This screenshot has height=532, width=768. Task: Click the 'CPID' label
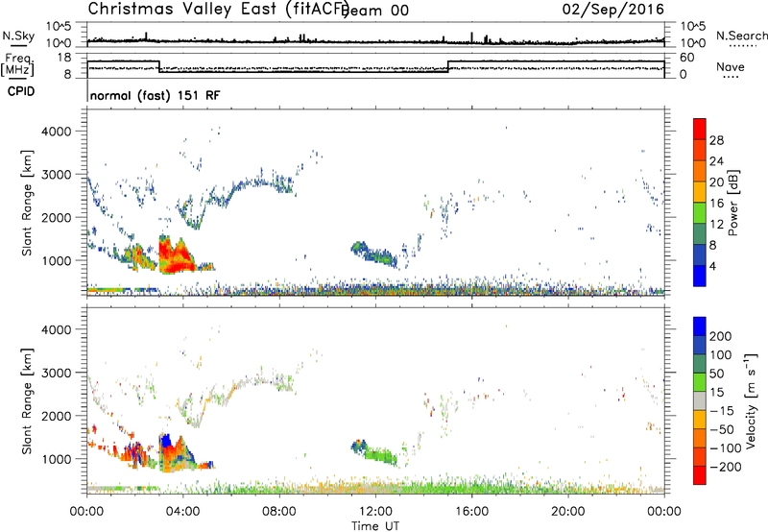(x=21, y=91)
